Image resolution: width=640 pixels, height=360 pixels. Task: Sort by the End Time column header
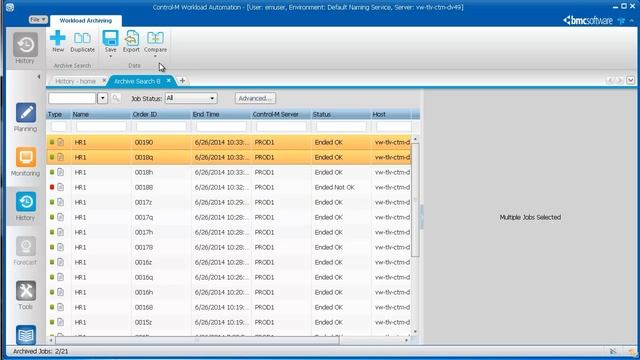[x=221, y=114]
